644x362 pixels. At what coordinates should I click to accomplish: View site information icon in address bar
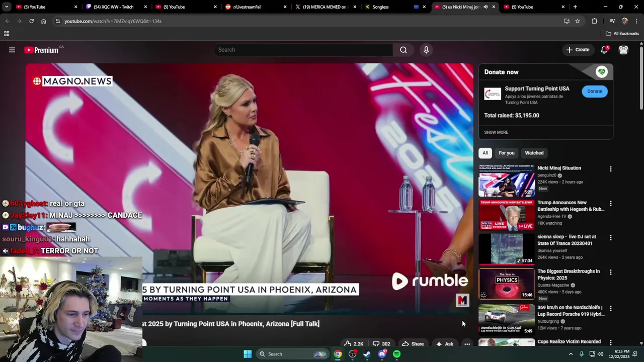58,21
